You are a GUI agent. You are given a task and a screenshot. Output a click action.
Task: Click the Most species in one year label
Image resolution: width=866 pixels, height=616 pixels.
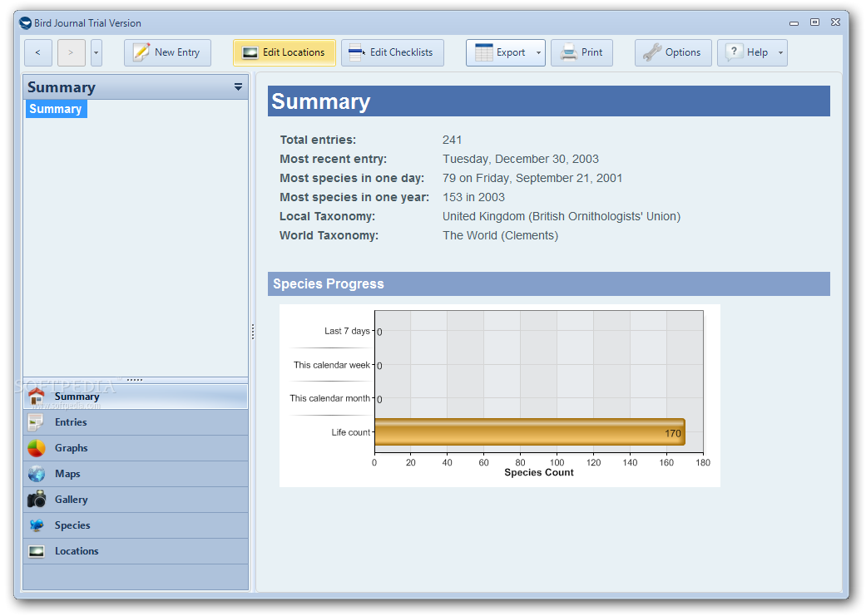tap(354, 198)
